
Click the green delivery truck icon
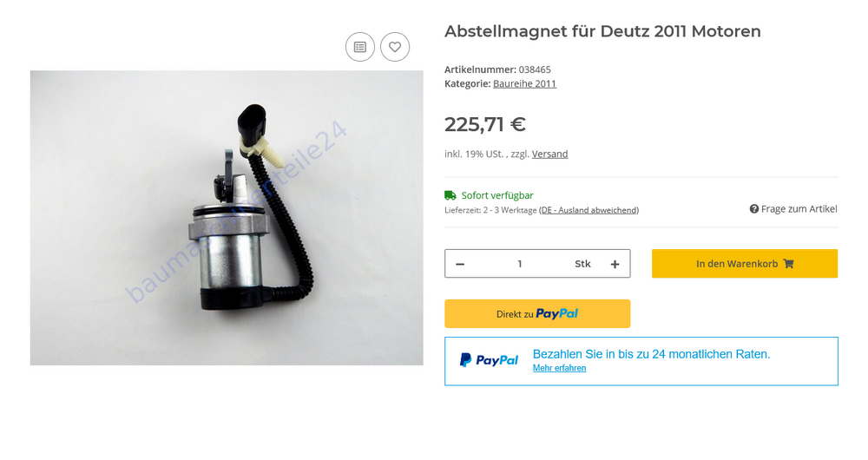(x=450, y=195)
